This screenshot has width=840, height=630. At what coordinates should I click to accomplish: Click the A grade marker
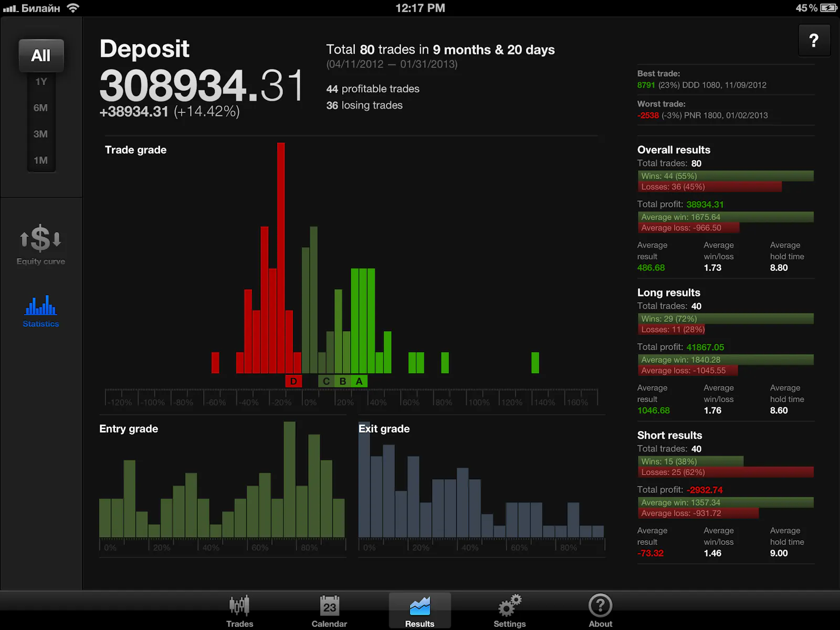click(x=359, y=381)
